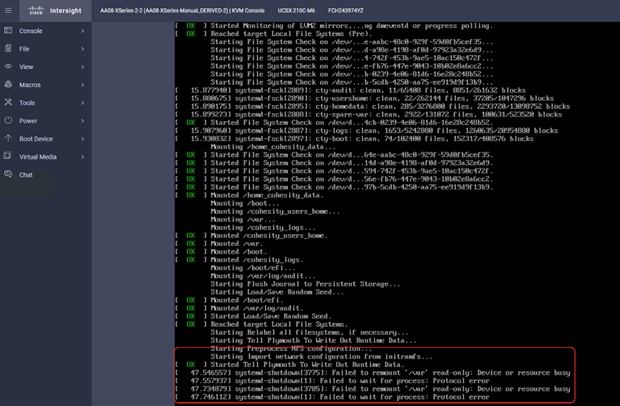
Task: Click the Cisco Intersight logo
Action: click(x=55, y=11)
